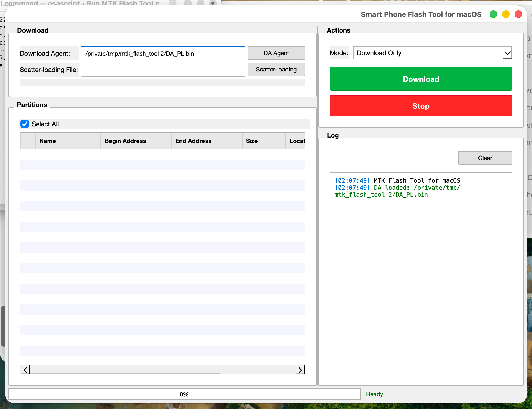Viewport: 532px width, 409px height.
Task: Click the right scroll arrow in partitions table
Action: [x=300, y=370]
